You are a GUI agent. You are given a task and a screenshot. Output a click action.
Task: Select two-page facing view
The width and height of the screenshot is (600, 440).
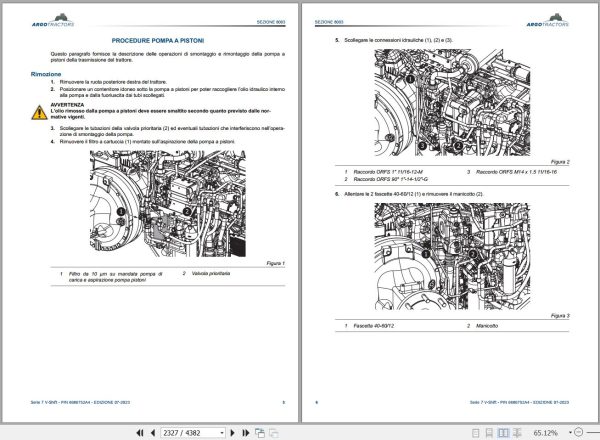pyautogui.click(x=503, y=433)
